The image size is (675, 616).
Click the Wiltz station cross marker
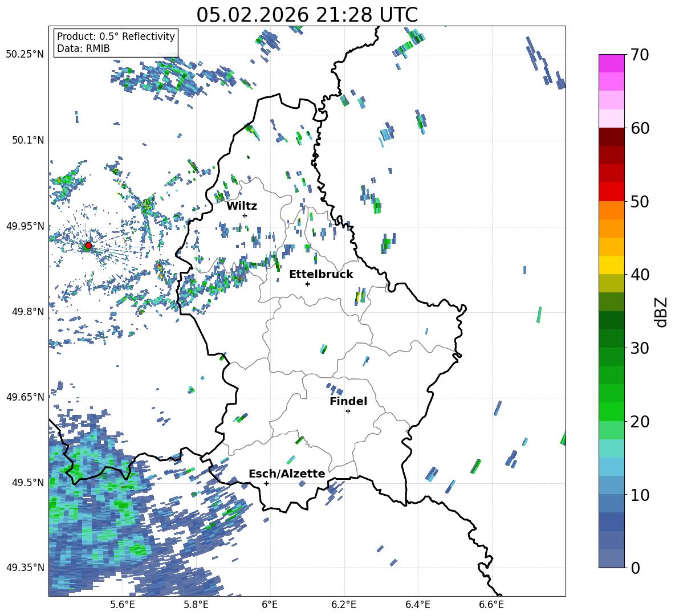click(245, 215)
